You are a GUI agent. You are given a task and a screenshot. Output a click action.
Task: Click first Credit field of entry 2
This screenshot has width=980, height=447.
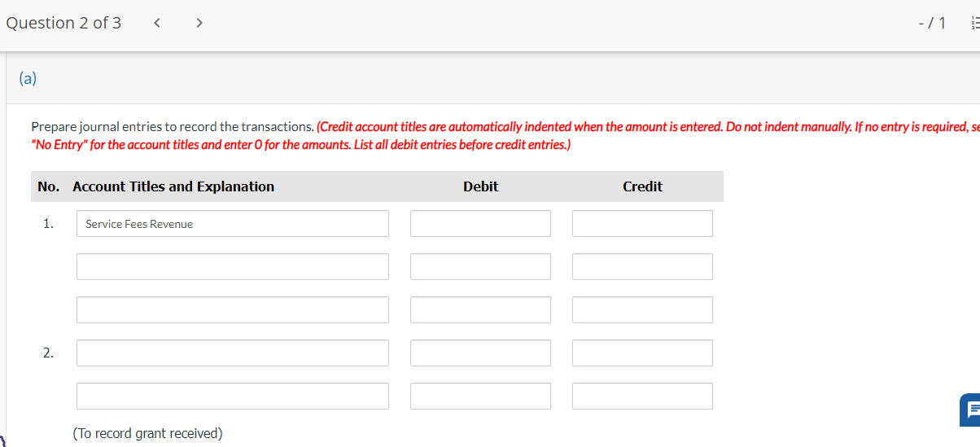click(642, 353)
